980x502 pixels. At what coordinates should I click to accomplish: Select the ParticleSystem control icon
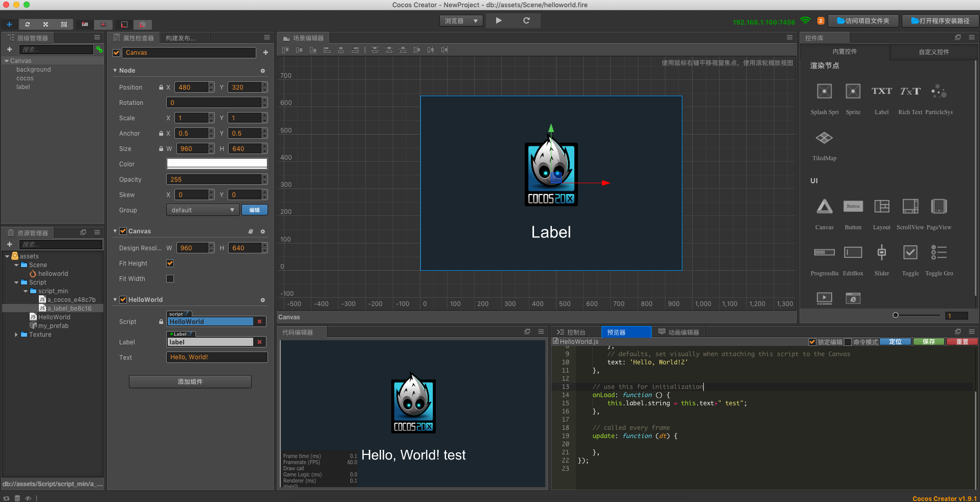(939, 92)
